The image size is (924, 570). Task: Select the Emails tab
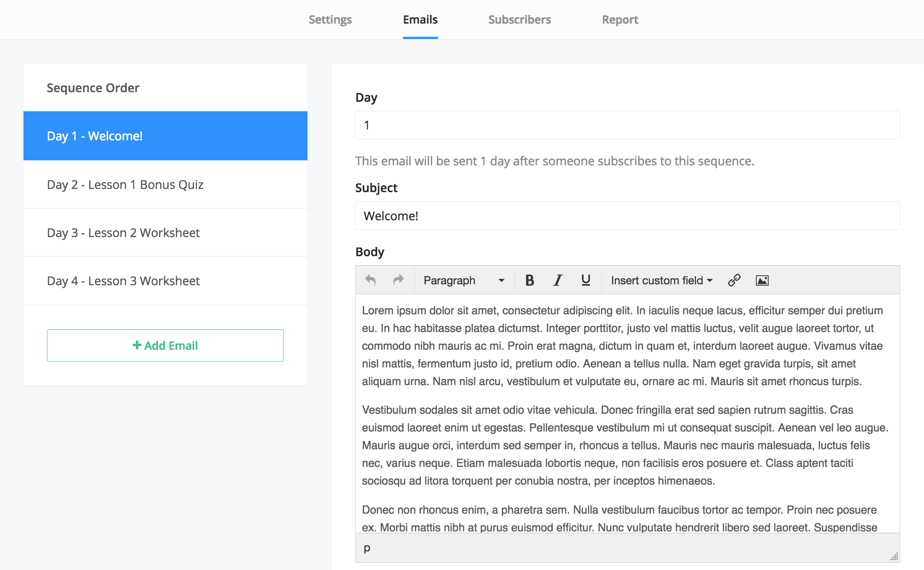point(420,20)
